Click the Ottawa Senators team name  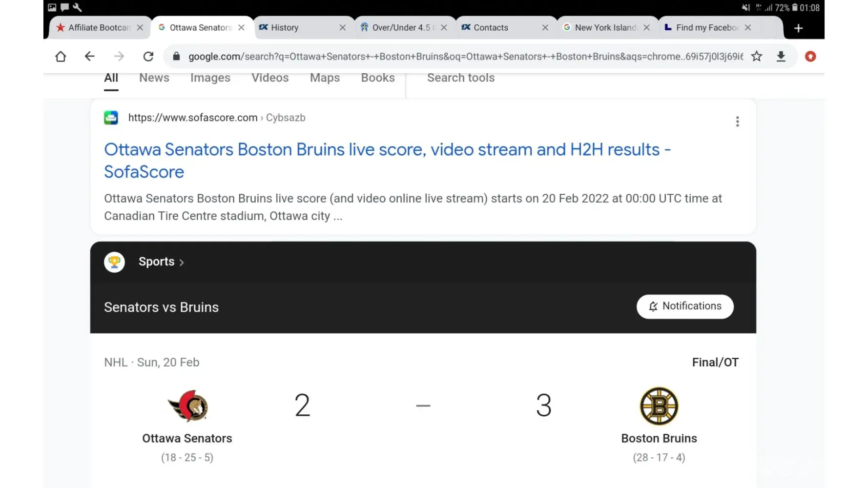pos(187,438)
